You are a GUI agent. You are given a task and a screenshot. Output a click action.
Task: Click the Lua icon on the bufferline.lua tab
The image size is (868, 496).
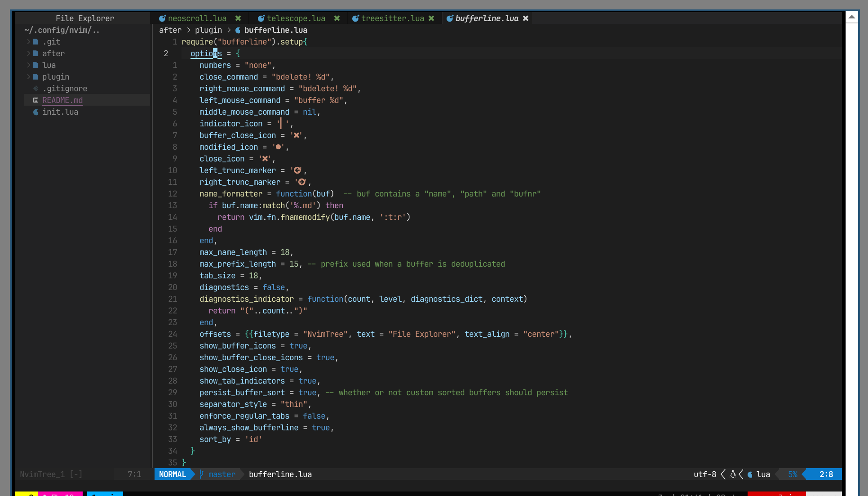(x=450, y=18)
